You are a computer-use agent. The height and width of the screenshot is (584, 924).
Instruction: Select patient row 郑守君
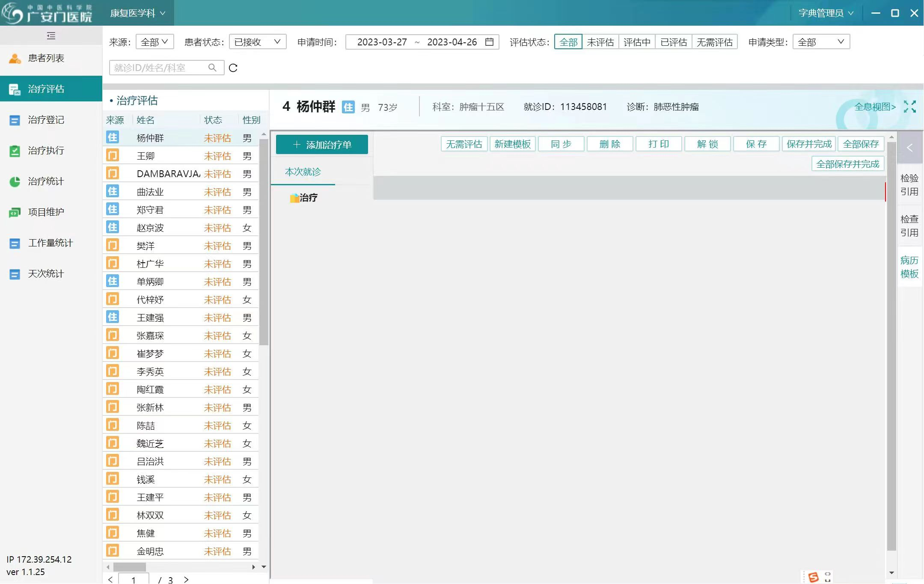(181, 210)
